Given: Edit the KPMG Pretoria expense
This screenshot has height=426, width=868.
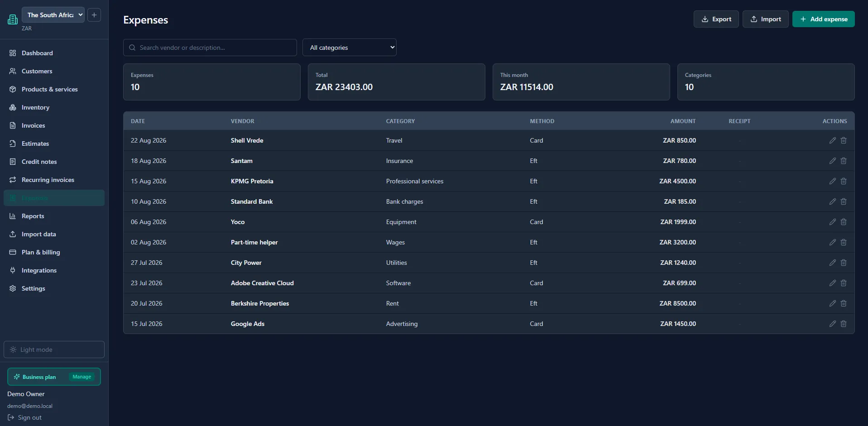Looking at the screenshot, I should point(832,181).
